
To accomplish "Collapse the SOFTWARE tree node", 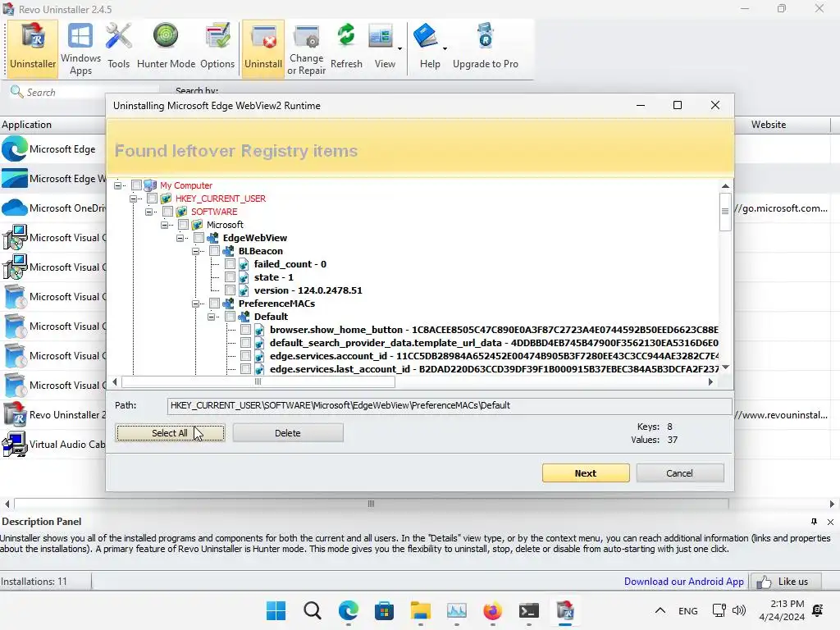I will (148, 212).
